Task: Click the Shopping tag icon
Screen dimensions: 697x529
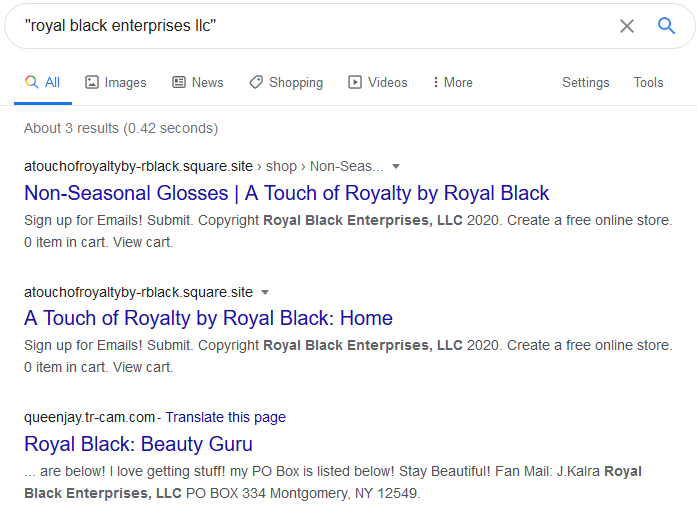Action: (256, 82)
